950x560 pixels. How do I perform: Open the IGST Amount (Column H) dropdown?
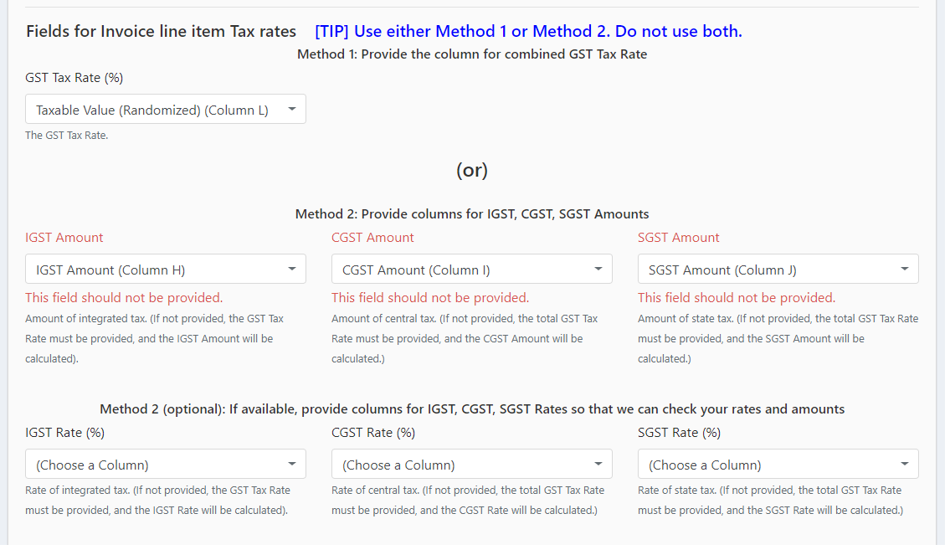click(x=166, y=269)
